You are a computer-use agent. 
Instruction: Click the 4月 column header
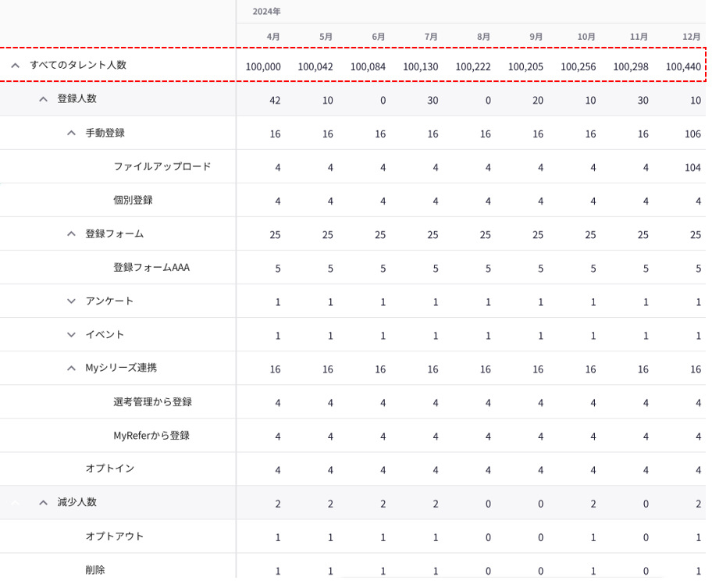pyautogui.click(x=273, y=37)
